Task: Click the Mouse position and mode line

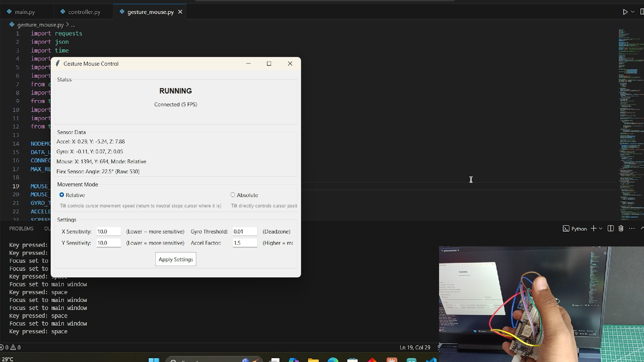Action: [101, 161]
